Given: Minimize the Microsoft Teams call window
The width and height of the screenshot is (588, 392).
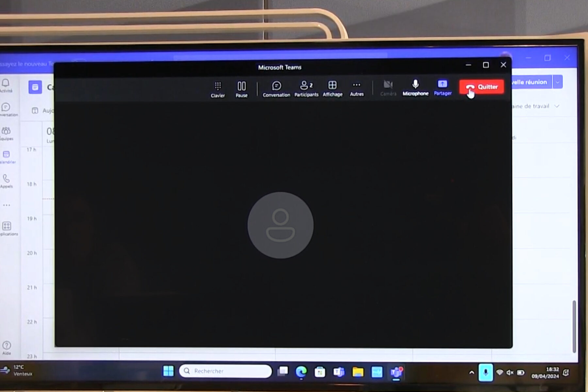Looking at the screenshot, I should pyautogui.click(x=468, y=65).
